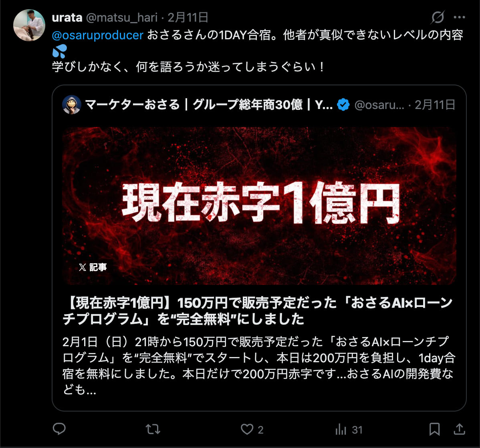Click the quoted author's monkey avatar
Viewport: 480px width, 448px height.
point(72,105)
